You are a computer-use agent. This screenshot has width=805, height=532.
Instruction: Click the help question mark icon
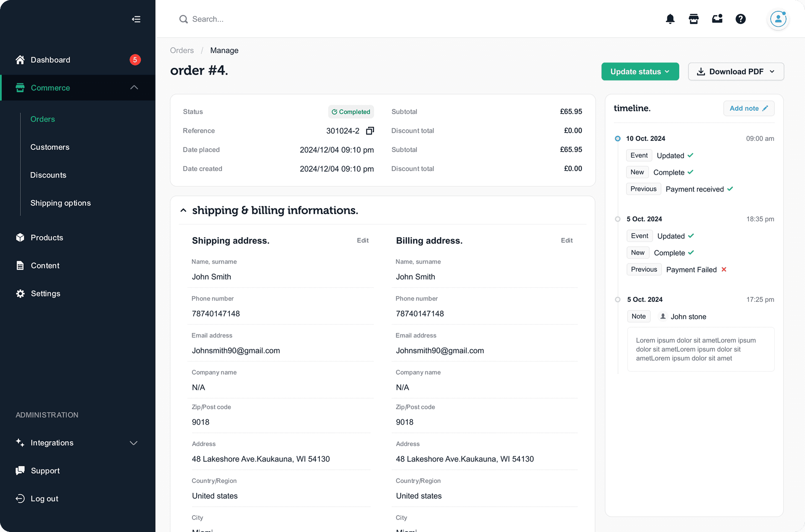coord(740,19)
